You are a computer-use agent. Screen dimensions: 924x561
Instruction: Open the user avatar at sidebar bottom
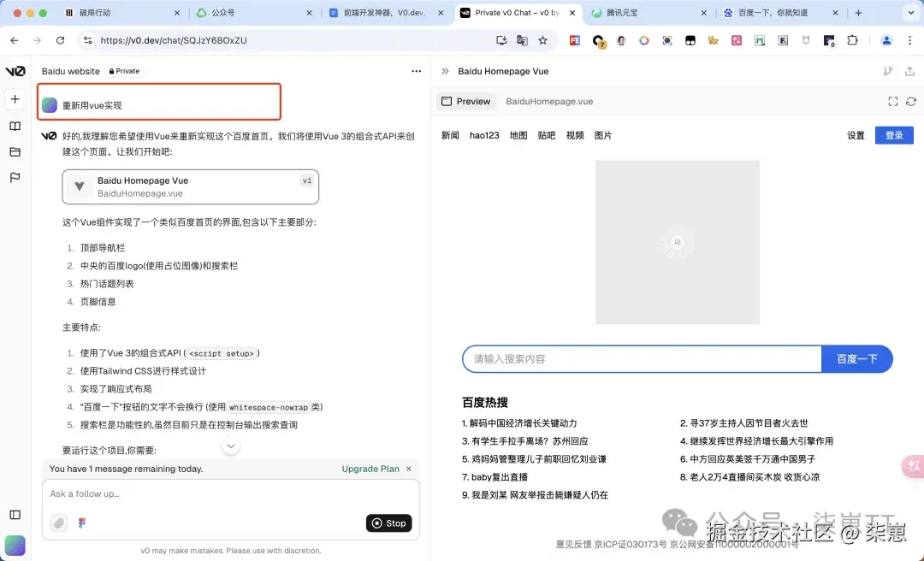click(15, 545)
